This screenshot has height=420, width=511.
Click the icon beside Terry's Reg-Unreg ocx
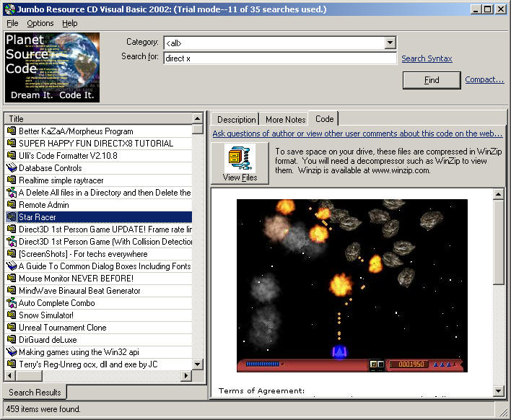pyautogui.click(x=12, y=364)
